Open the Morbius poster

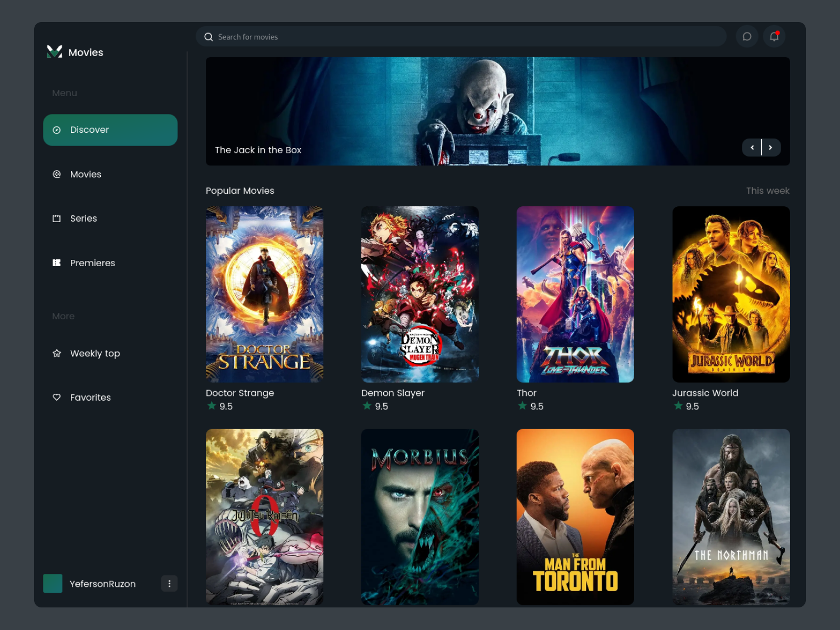point(420,517)
